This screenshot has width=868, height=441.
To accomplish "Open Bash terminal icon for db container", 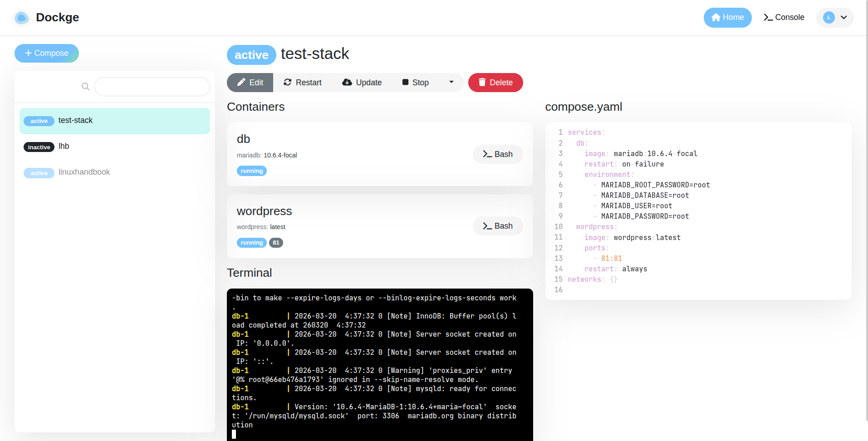I will (x=487, y=154).
